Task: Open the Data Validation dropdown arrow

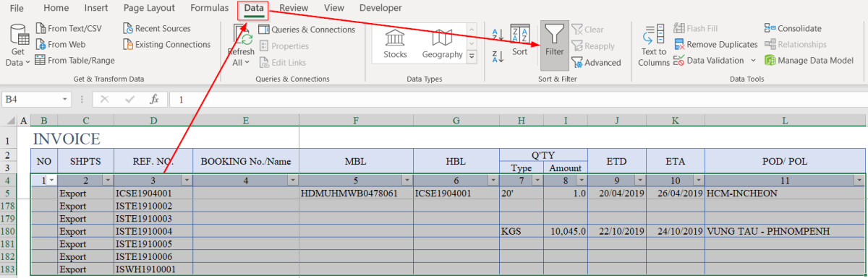Action: 753,61
